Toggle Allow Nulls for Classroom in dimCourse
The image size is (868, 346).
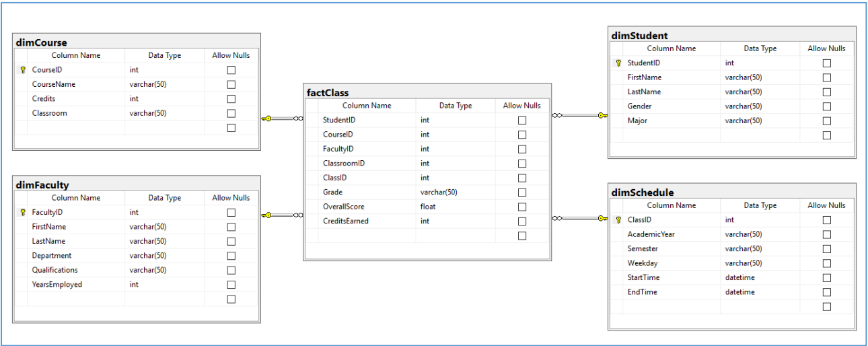[x=231, y=114]
